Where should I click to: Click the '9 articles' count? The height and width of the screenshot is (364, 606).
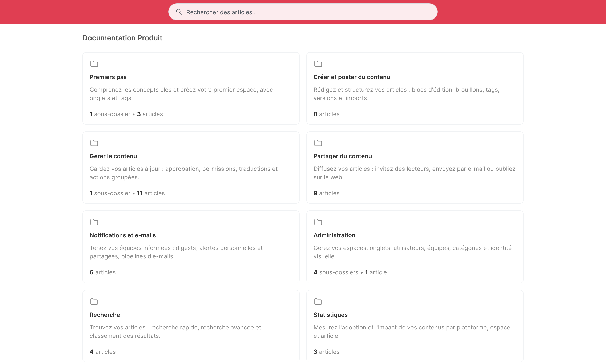click(326, 194)
